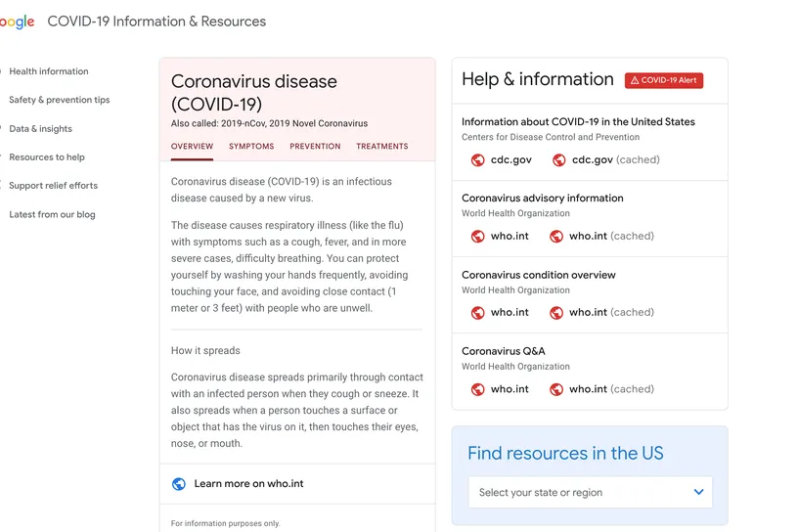Click Centers for Disease Control and Prevention text
Screen dimensions: 798x532
click(x=551, y=137)
